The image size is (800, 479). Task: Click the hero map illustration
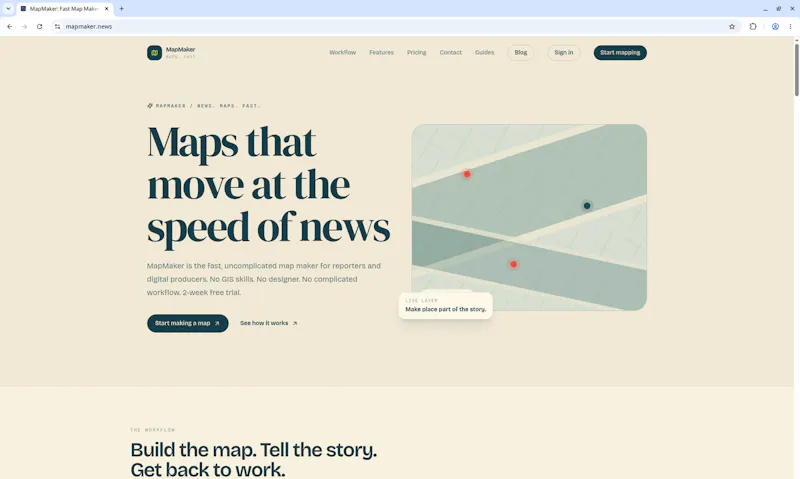tap(529, 217)
